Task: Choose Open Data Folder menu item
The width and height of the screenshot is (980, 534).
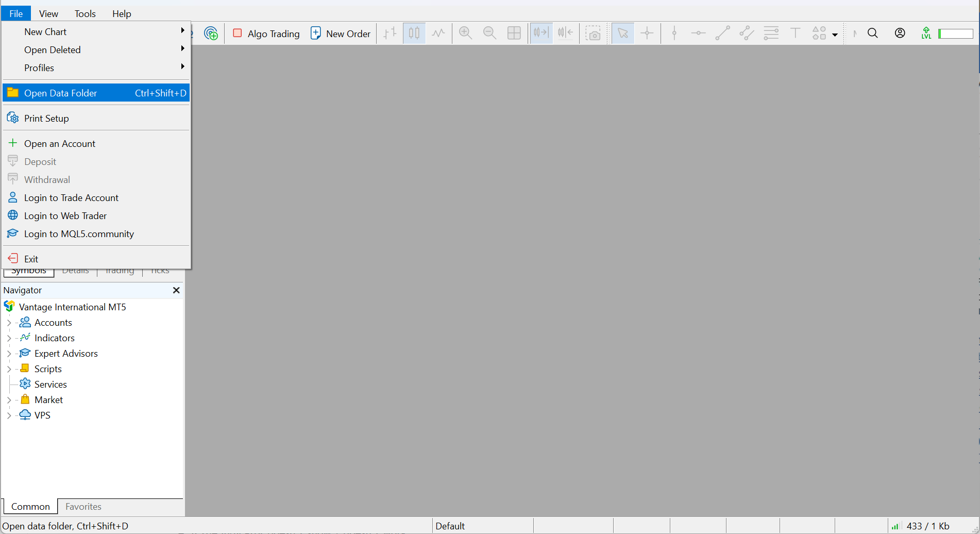Action: coord(96,93)
